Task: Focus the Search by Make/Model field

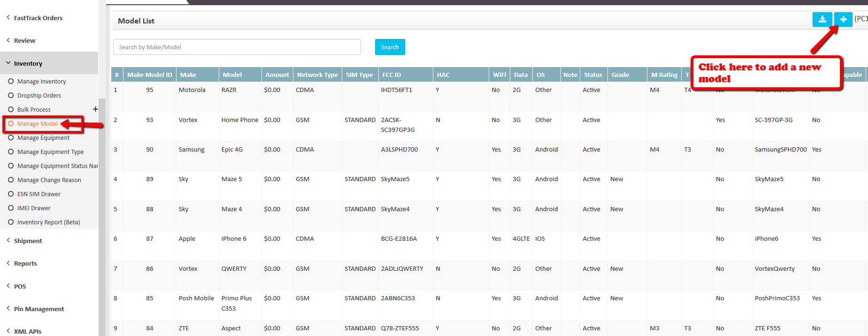Action: click(x=237, y=47)
